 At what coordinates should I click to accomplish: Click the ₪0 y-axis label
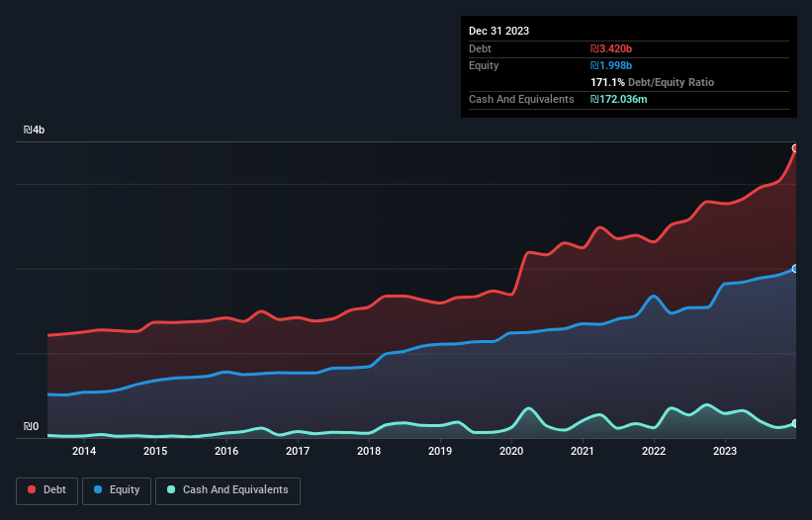(31, 426)
